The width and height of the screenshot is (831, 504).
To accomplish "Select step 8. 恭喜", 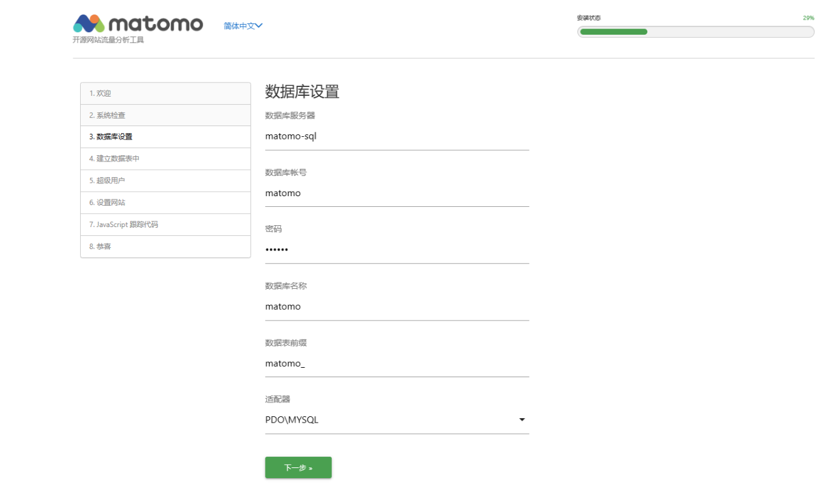I will (x=165, y=247).
